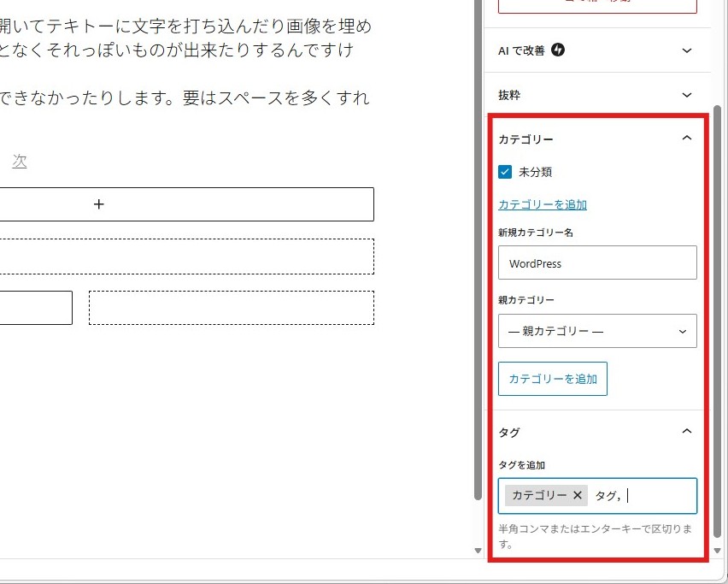Viewport: 728px width, 584px height.
Task: Collapse the カテゴリー panel chevron
Action: click(x=687, y=139)
